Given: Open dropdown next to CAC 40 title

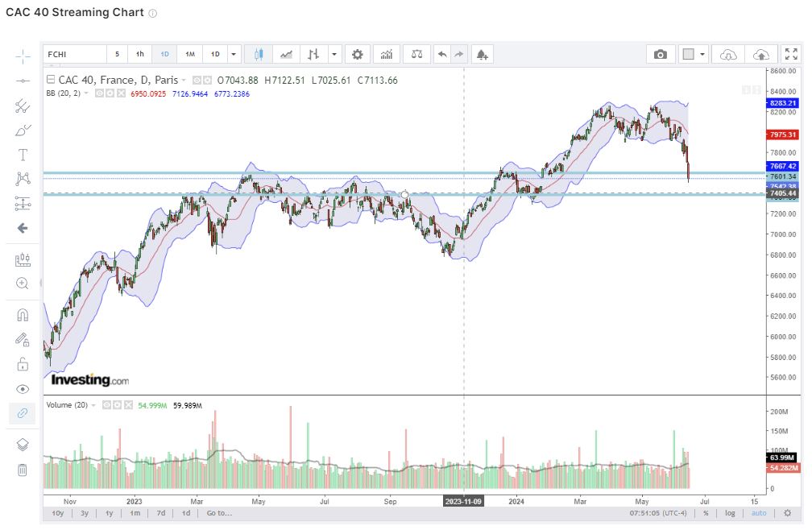Looking at the screenshot, I should coord(184,81).
